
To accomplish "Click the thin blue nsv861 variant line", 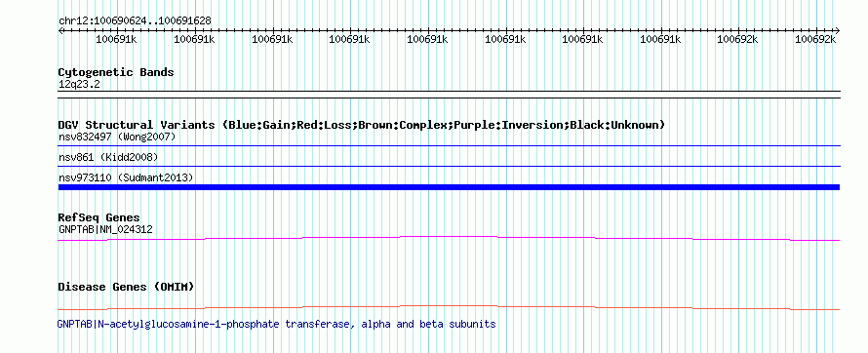I will (x=449, y=166).
